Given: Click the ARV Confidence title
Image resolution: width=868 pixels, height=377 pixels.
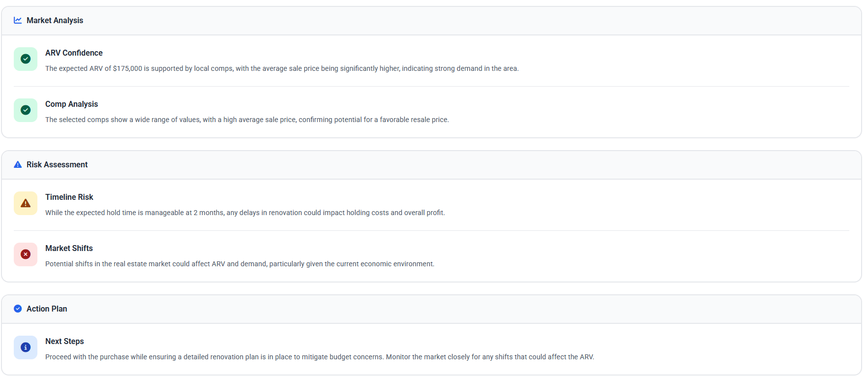Looking at the screenshot, I should (x=74, y=53).
